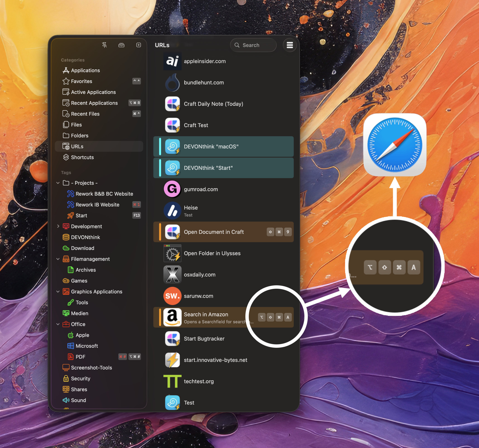The height and width of the screenshot is (448, 479).
Task: Select the Shortcuts category
Action: point(82,157)
